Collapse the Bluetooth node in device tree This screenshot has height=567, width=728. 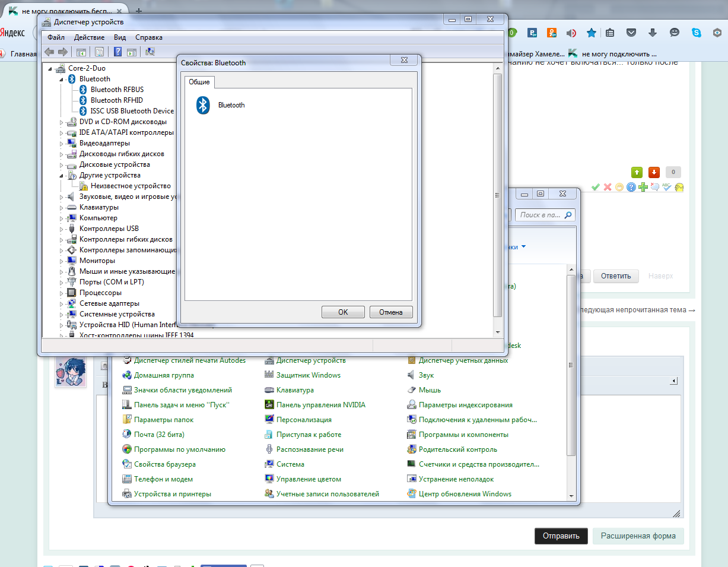pyautogui.click(x=61, y=79)
